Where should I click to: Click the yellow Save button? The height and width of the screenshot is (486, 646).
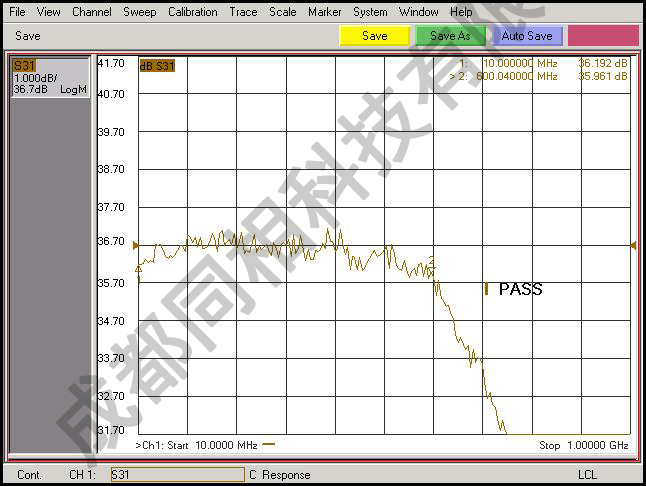tap(374, 36)
